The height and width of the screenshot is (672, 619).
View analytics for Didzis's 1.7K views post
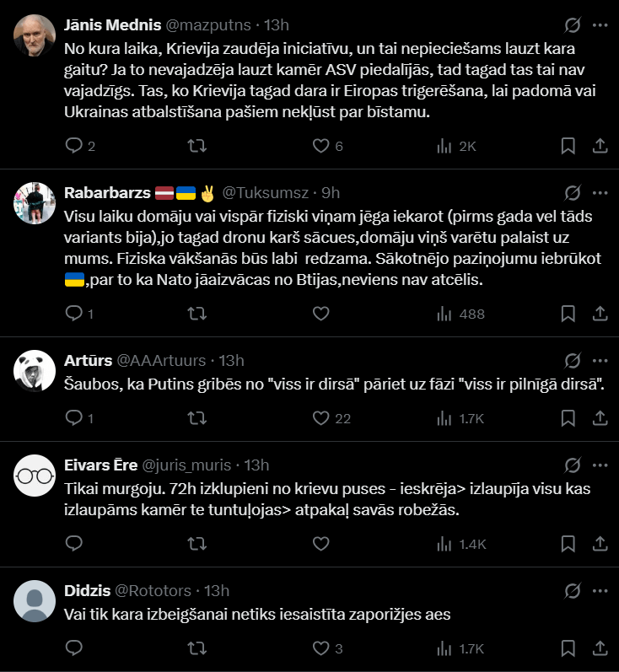tap(444, 648)
